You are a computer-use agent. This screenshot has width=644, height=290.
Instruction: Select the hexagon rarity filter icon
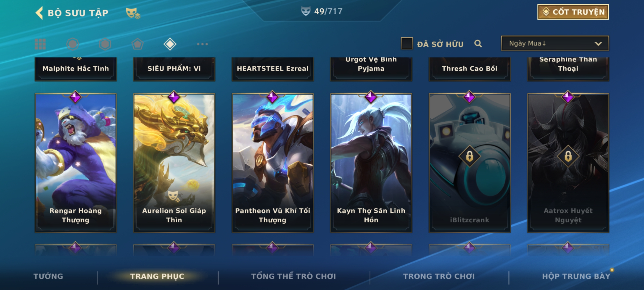tap(105, 44)
